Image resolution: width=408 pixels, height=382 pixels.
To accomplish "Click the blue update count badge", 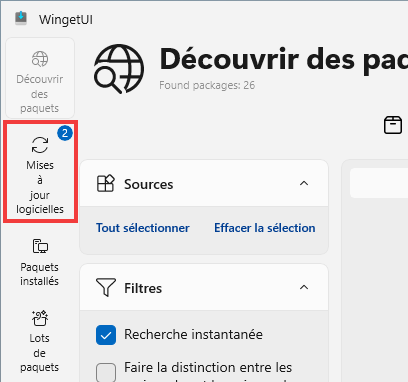I will [x=65, y=133].
